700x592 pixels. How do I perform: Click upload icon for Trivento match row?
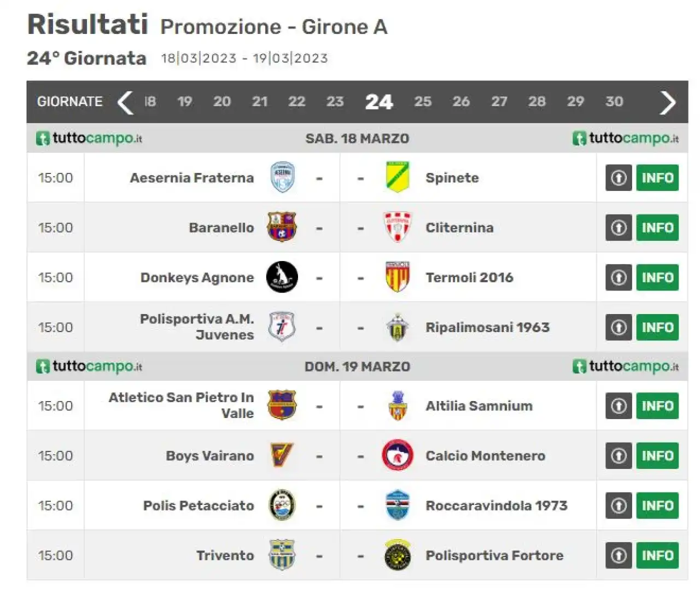pos(619,555)
